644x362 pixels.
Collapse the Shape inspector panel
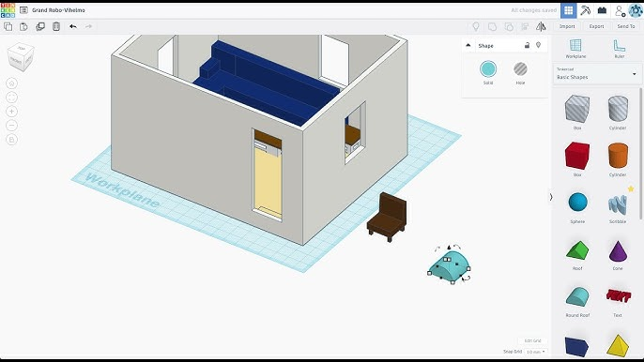coord(468,46)
